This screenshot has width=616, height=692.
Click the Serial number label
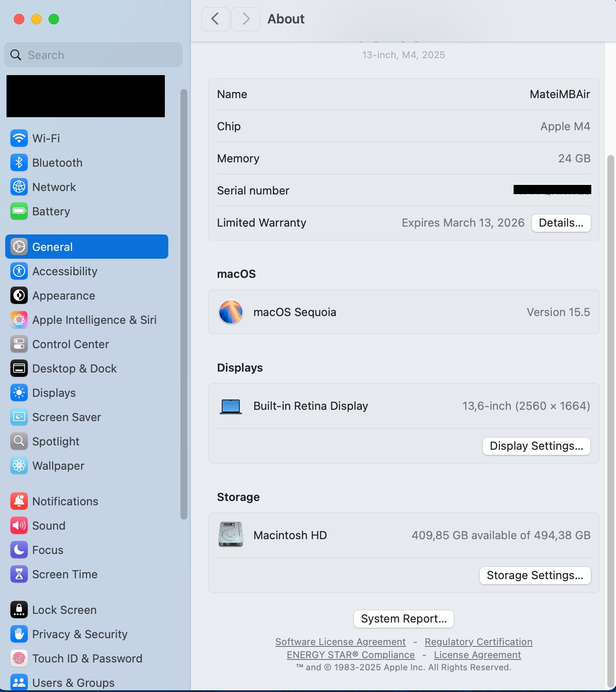pyautogui.click(x=253, y=191)
